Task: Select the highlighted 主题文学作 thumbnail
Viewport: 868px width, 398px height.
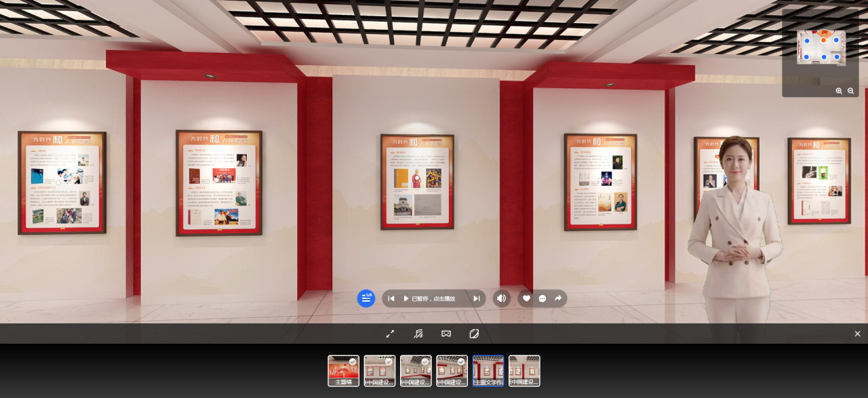Action: (488, 371)
